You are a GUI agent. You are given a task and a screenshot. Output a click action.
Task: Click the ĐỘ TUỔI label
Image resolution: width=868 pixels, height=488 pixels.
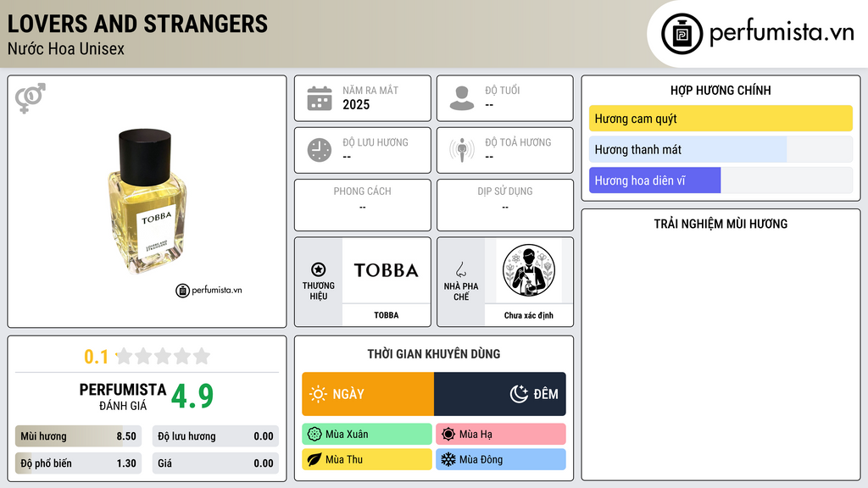tap(502, 90)
